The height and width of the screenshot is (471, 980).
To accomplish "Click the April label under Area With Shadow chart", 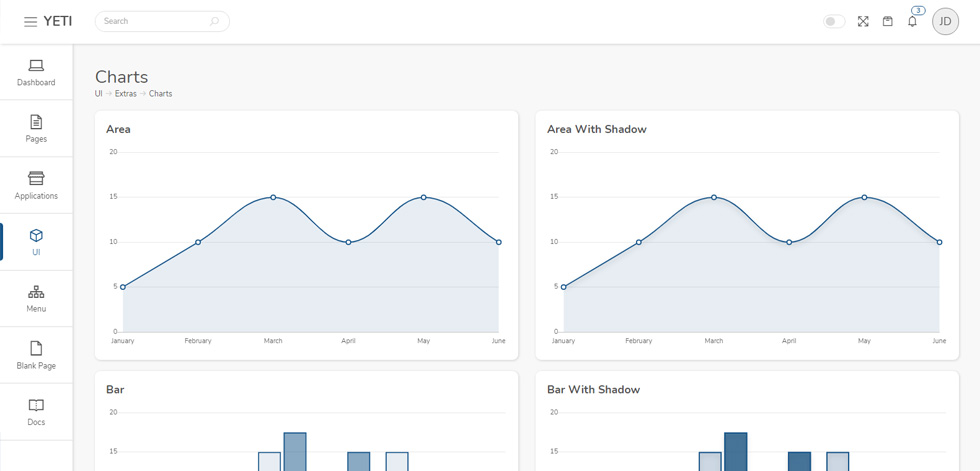I will click(789, 341).
